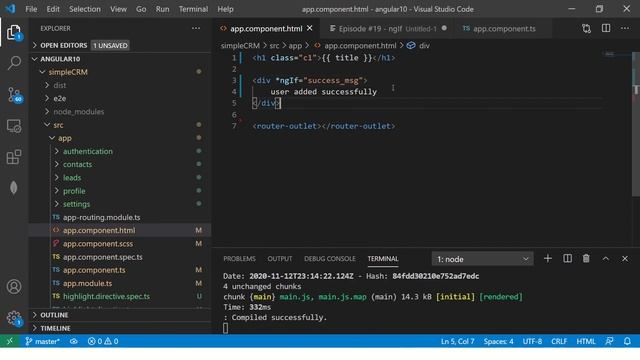Open app.module.ts in explorer
The image size is (640, 360).
pos(120,283)
